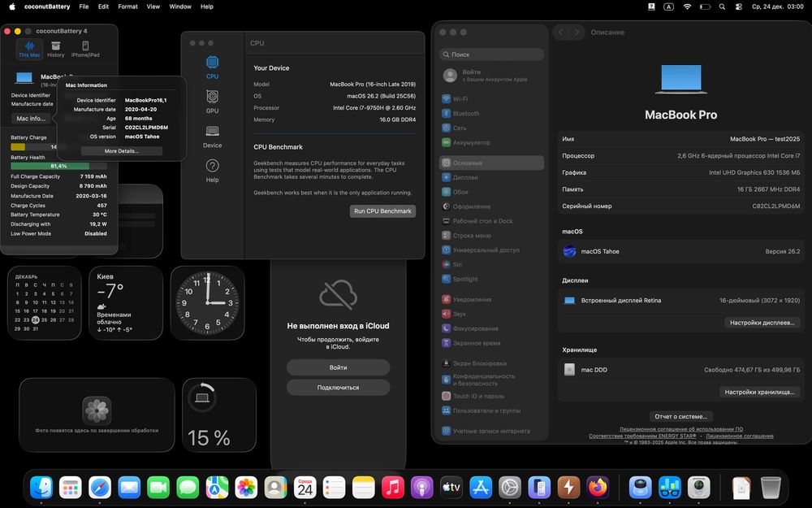
Task: Open the Edit menu
Action: 104,7
